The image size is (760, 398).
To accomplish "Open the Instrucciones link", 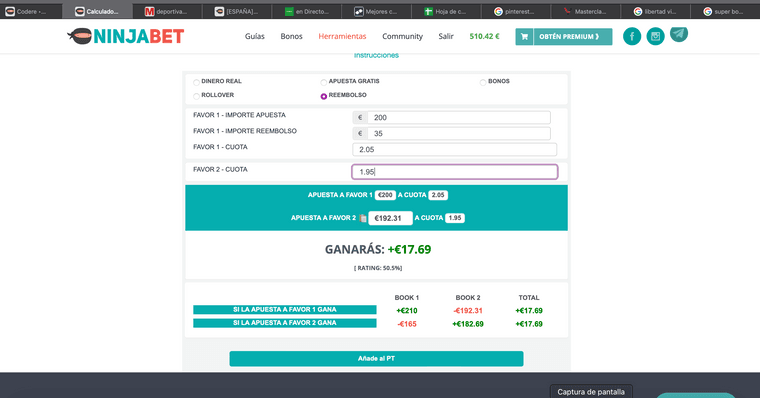I will 376,55.
